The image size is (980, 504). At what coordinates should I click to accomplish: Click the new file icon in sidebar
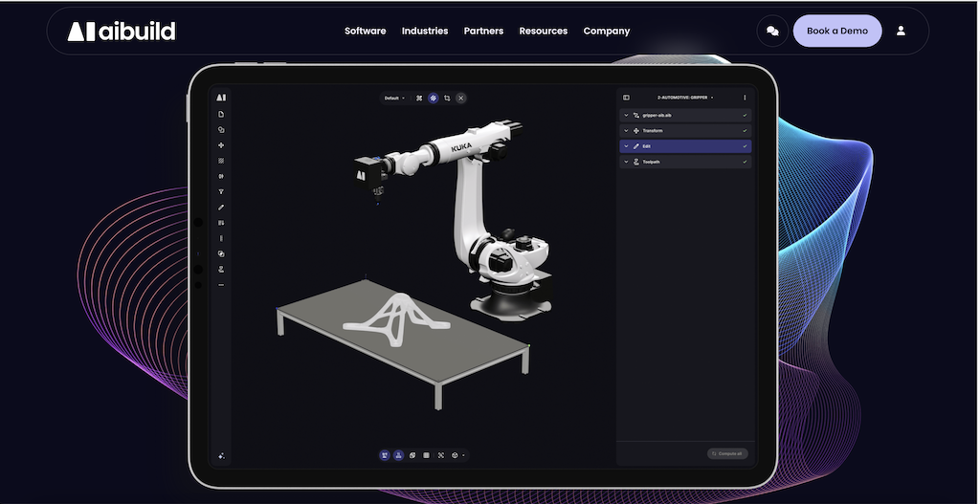click(x=221, y=114)
